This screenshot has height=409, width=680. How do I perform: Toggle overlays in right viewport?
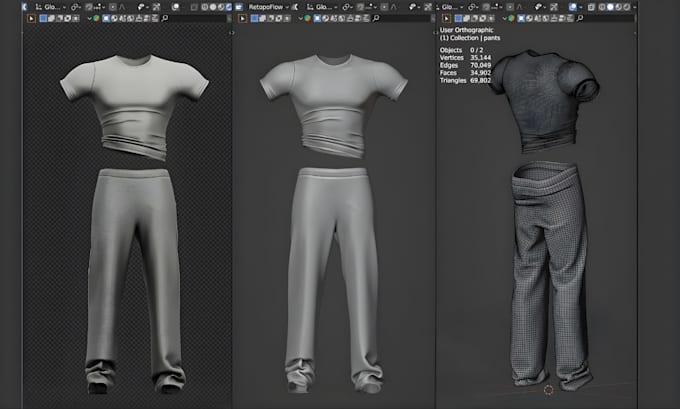pyautogui.click(x=572, y=7)
